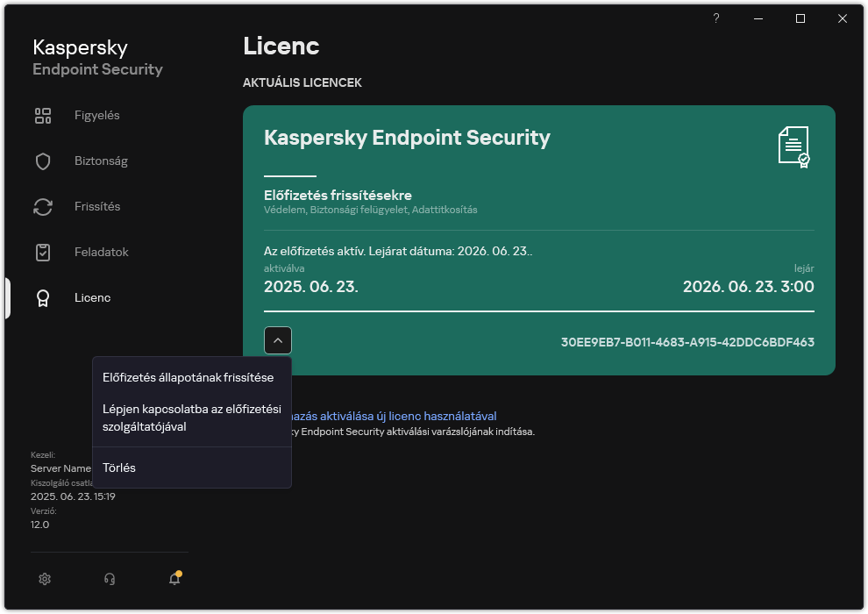This screenshot has width=868, height=614.
Task: Open help with the question mark icon
Action: pos(715,18)
